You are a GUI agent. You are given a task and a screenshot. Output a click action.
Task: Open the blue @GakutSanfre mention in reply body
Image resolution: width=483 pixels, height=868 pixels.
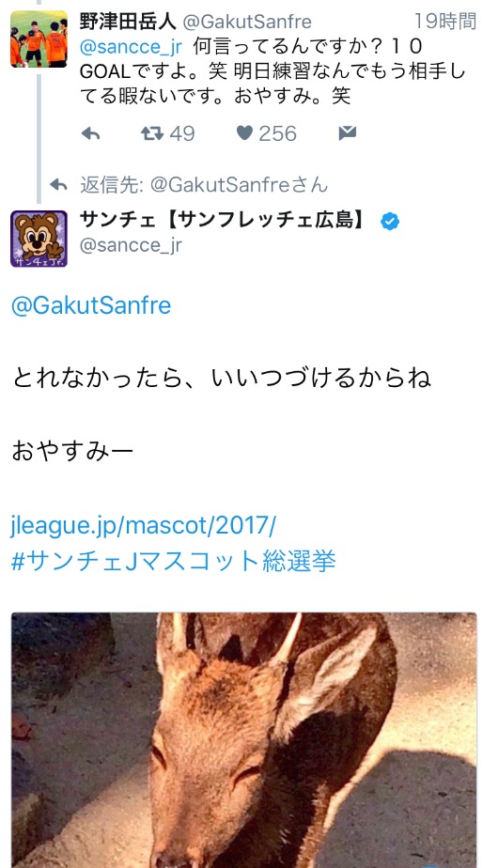pyautogui.click(x=91, y=305)
